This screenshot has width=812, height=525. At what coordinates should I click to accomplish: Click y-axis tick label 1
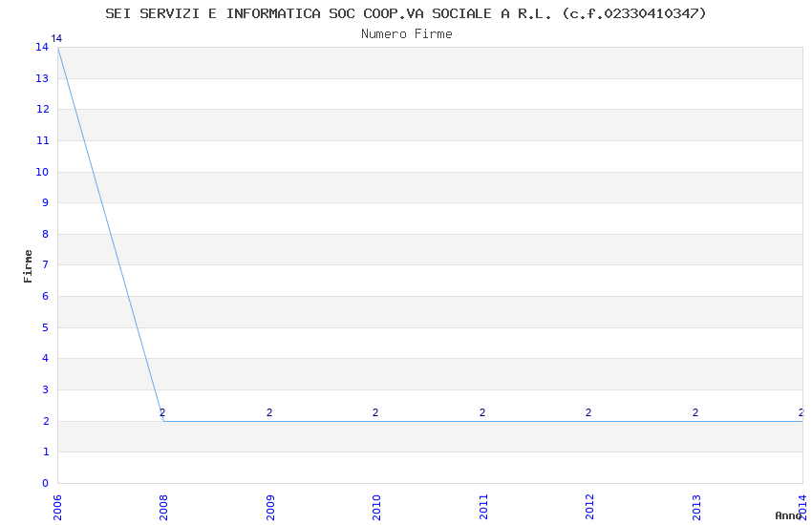46,452
